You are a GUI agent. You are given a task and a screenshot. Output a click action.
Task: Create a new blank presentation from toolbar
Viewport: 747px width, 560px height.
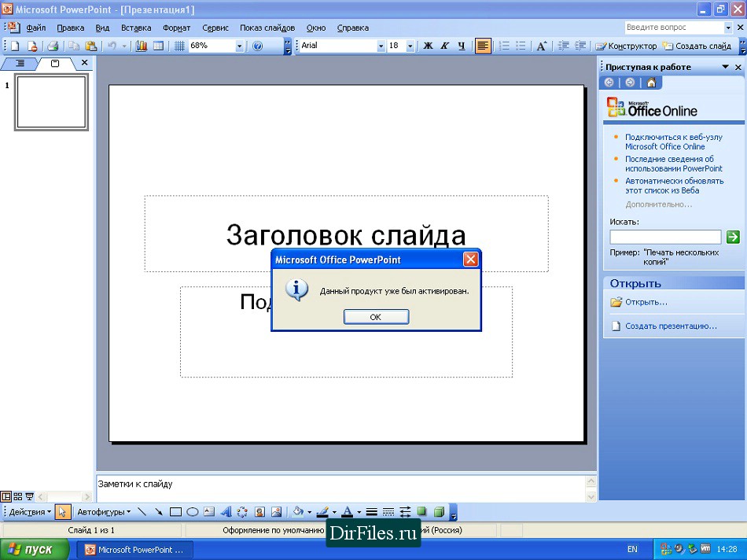click(x=15, y=46)
